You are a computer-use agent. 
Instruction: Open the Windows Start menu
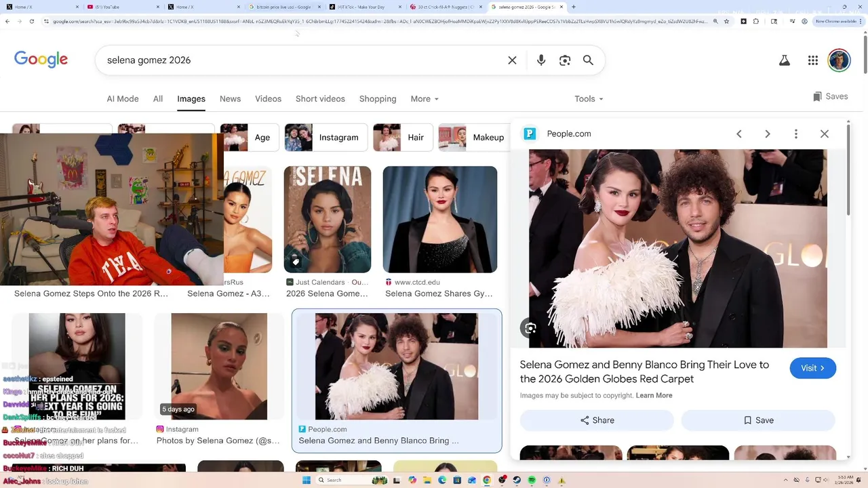(x=307, y=480)
